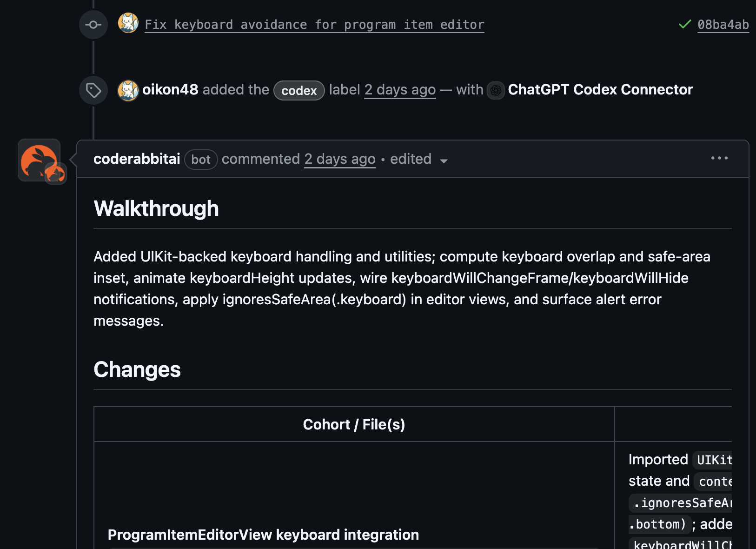The image size is (756, 549).
Task: Click ProgramItemEditorView keyboard integration text
Action: (263, 535)
